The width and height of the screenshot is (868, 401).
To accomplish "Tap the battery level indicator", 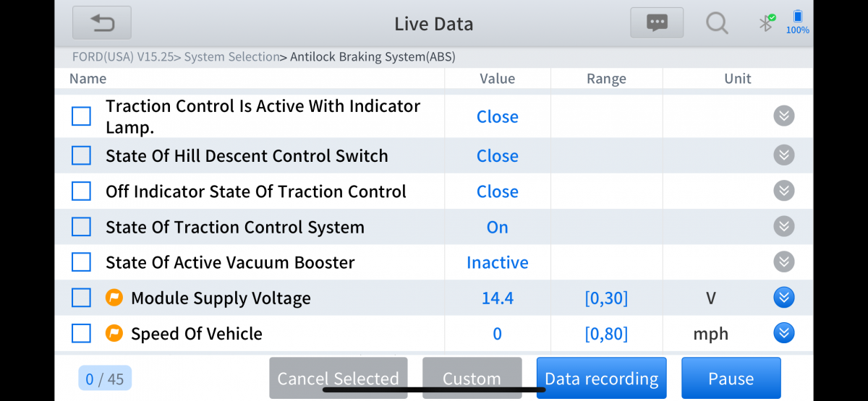I will (797, 22).
